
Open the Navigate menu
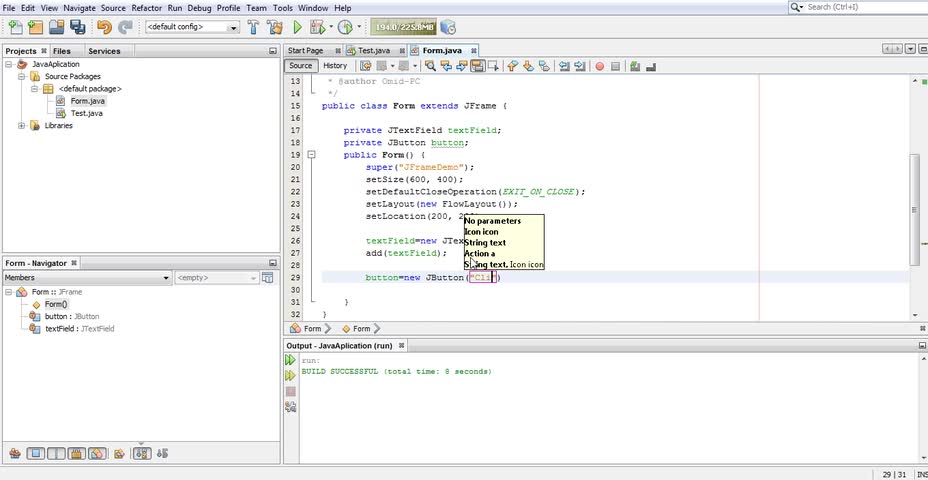(x=79, y=8)
